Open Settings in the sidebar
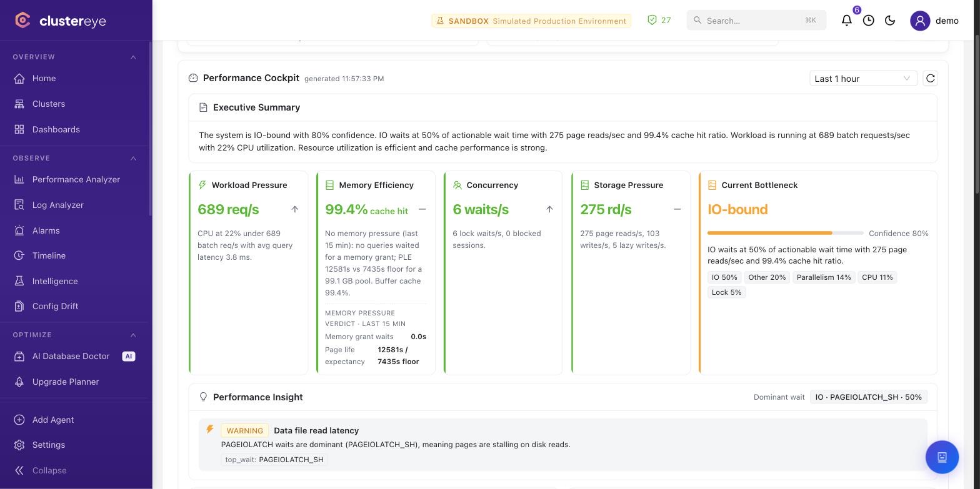 (75, 445)
